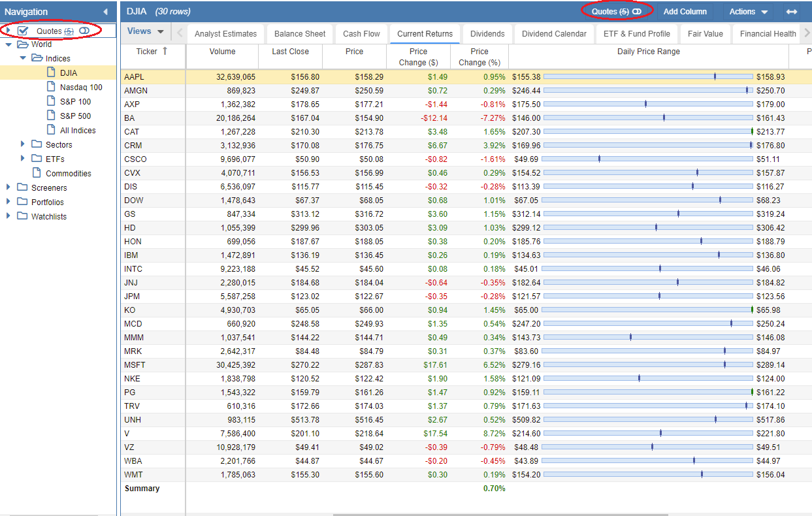Click the double-arrow expand width icon
812x516 pixels.
(x=792, y=12)
